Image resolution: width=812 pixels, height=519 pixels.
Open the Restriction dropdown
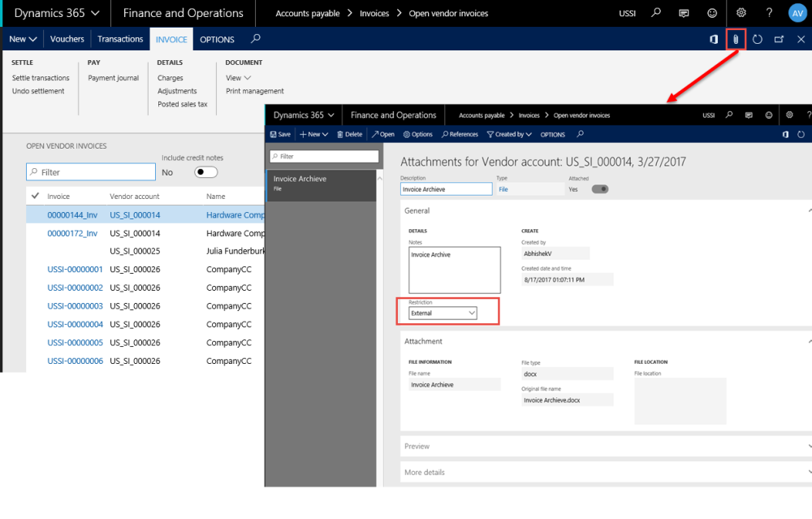[443, 313]
